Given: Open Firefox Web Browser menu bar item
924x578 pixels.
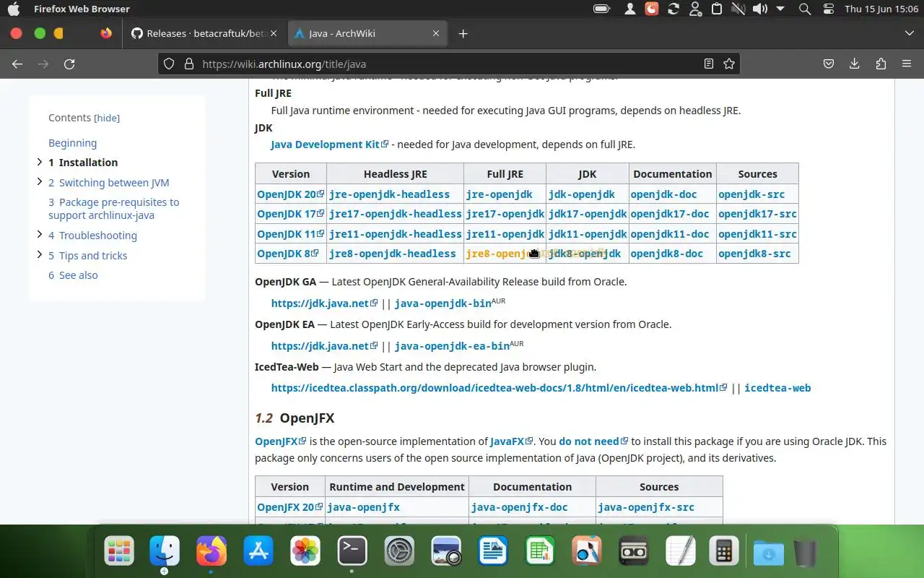Looking at the screenshot, I should click(82, 9).
